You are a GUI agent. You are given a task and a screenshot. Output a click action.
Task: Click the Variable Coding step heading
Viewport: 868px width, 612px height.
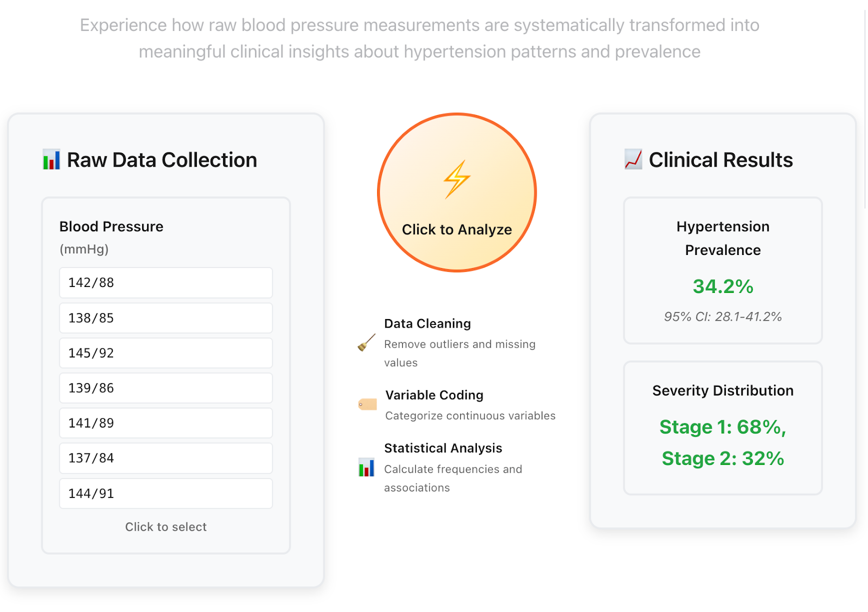[x=434, y=395]
